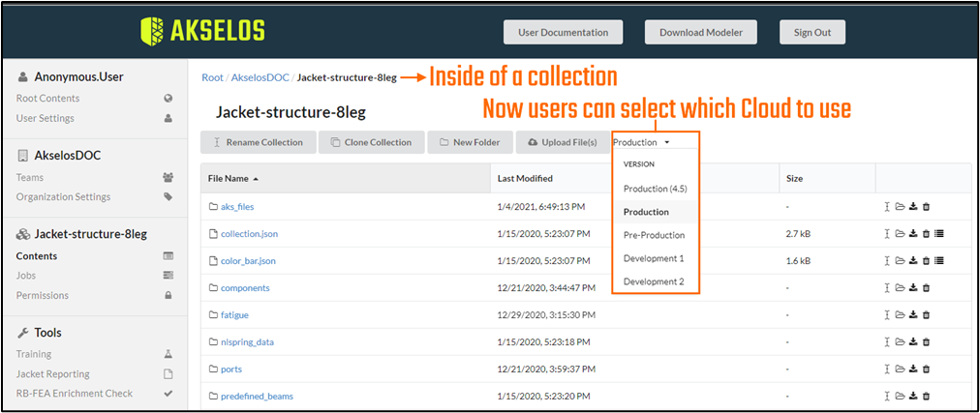Download the aks_files folder
Screen dimensions: 980x413
tap(913, 207)
